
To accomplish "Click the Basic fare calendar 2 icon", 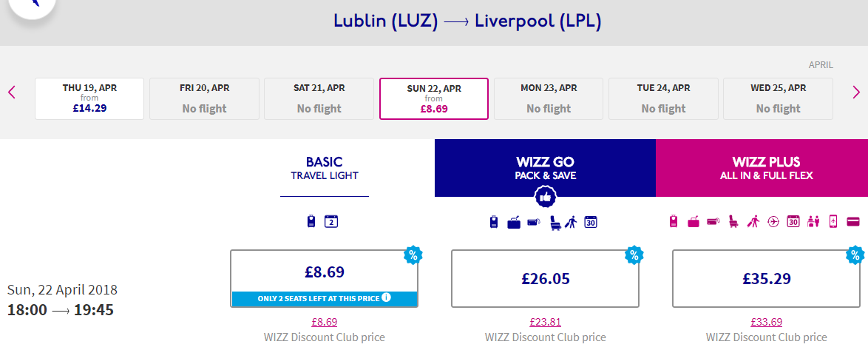I will [x=331, y=222].
